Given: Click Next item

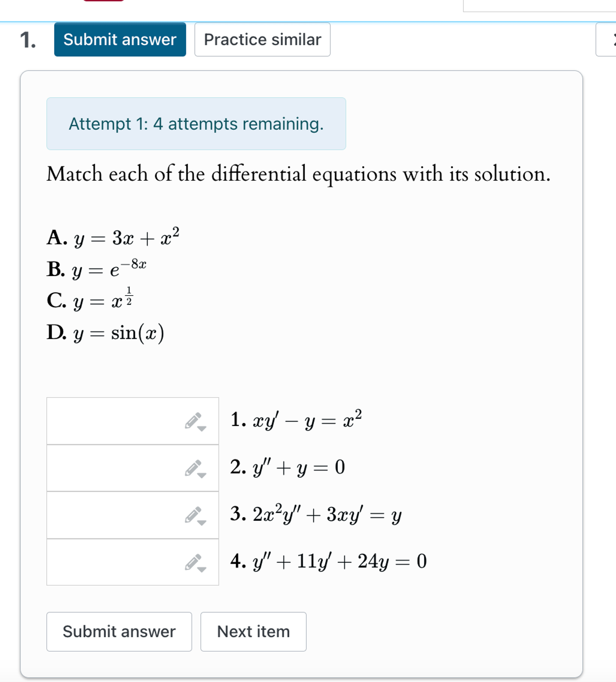Looking at the screenshot, I should click(x=253, y=631).
